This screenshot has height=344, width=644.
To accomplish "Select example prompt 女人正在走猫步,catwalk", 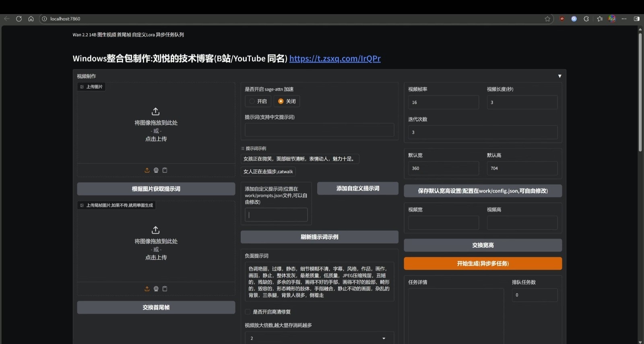I will 268,172.
